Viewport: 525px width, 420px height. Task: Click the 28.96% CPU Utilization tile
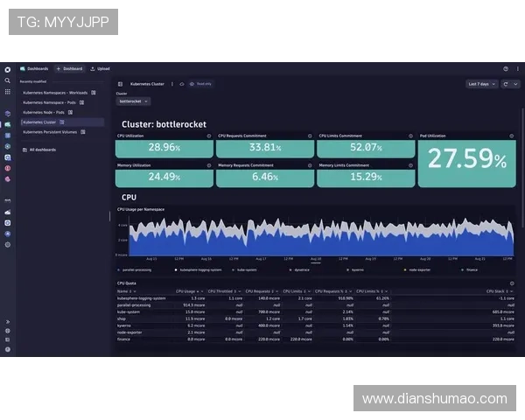pos(164,149)
